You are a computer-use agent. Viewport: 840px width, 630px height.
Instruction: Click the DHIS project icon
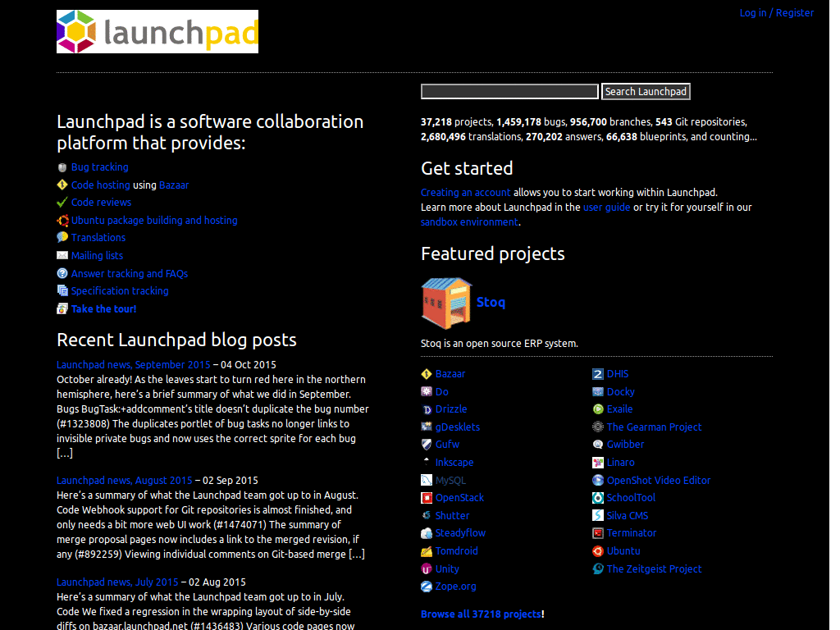click(598, 374)
